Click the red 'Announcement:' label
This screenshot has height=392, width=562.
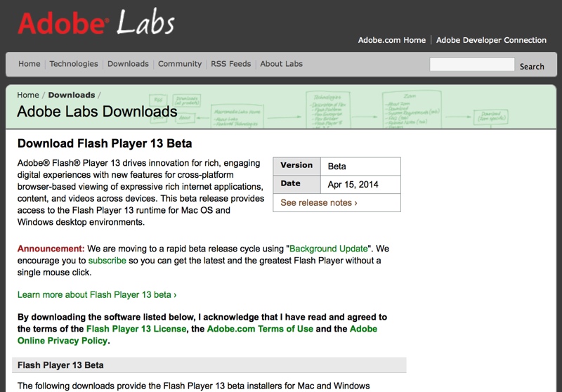[x=51, y=249]
